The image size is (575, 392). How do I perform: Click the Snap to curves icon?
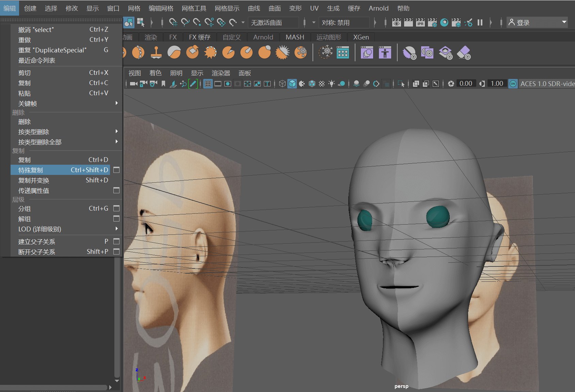[185, 22]
